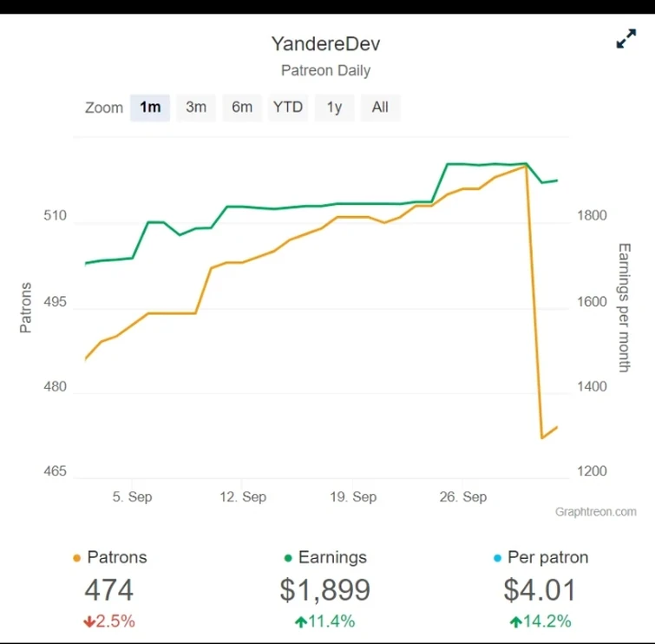Click the red patrons decrease arrow
The image size is (655, 644).
[x=89, y=621]
